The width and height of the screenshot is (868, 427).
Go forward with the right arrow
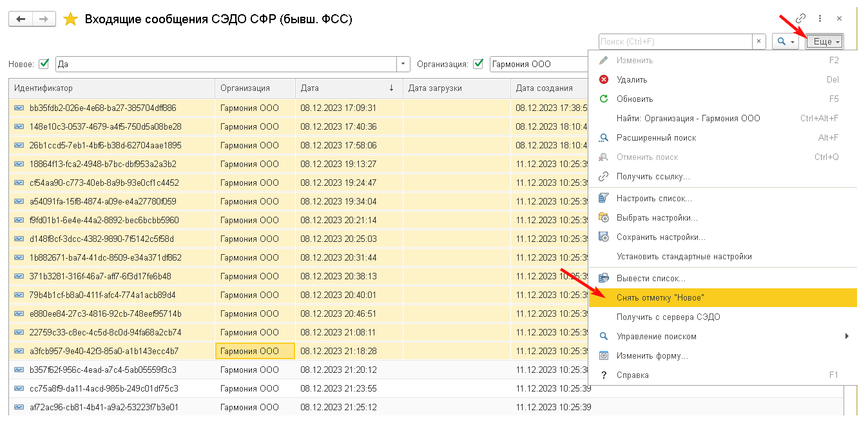(x=44, y=19)
